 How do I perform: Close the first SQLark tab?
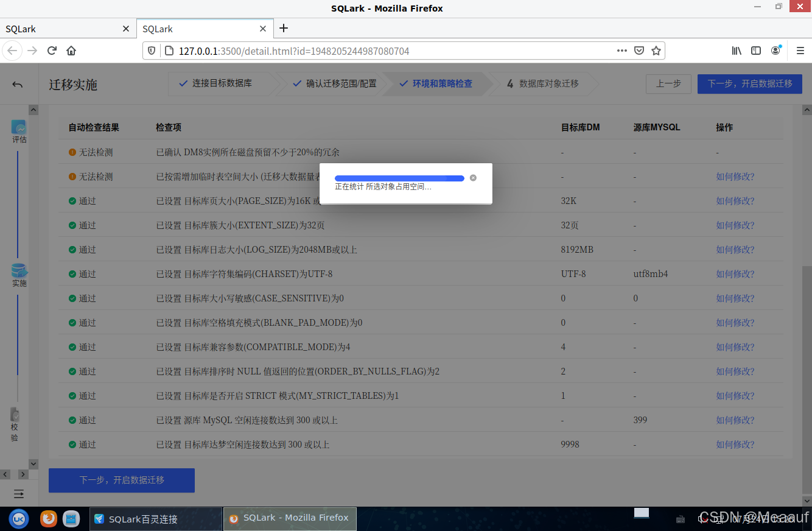click(126, 29)
